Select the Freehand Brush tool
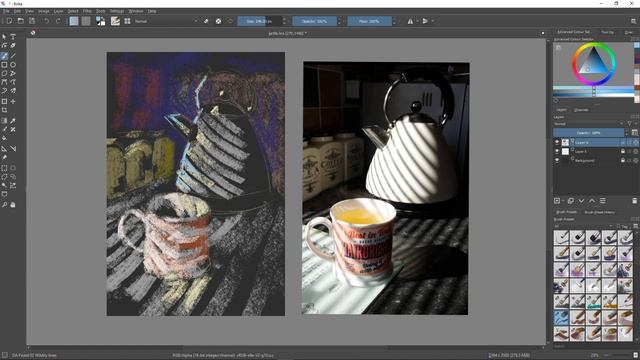This screenshot has width=640, height=360. 4,56
